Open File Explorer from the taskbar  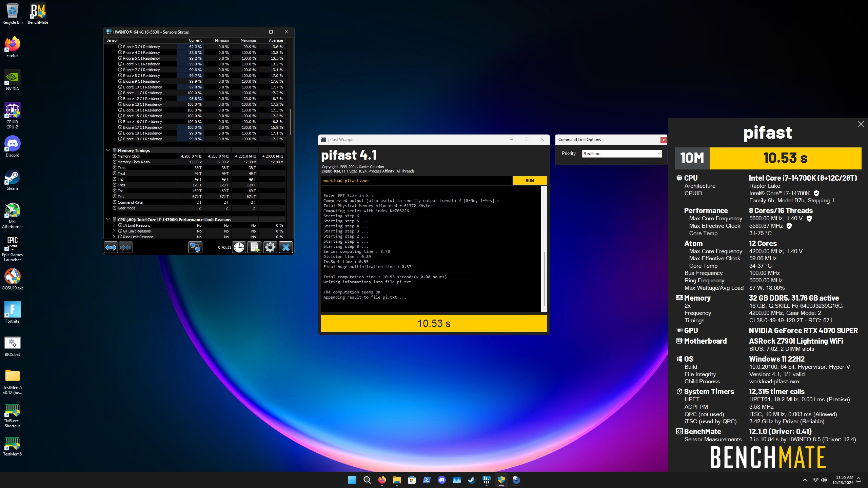397,480
